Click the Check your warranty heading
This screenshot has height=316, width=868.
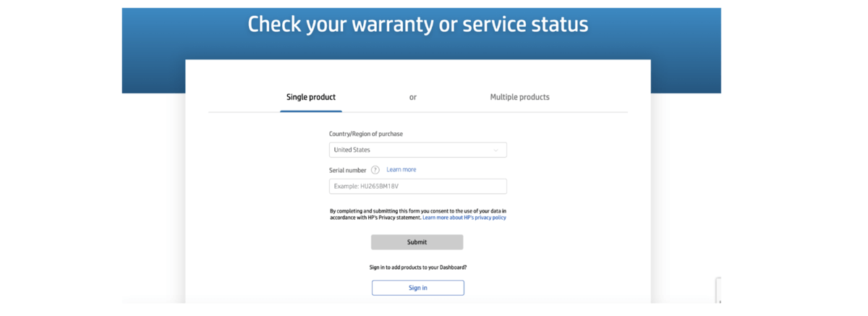417,24
